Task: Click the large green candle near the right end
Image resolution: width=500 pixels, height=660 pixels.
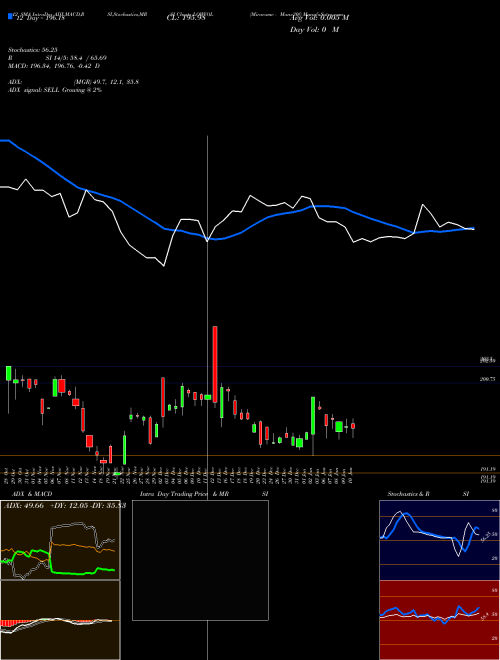Action: (x=339, y=426)
